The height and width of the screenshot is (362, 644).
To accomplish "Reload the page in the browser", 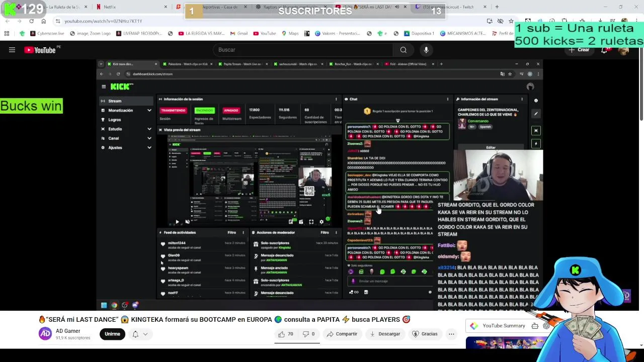I will coord(31,21).
